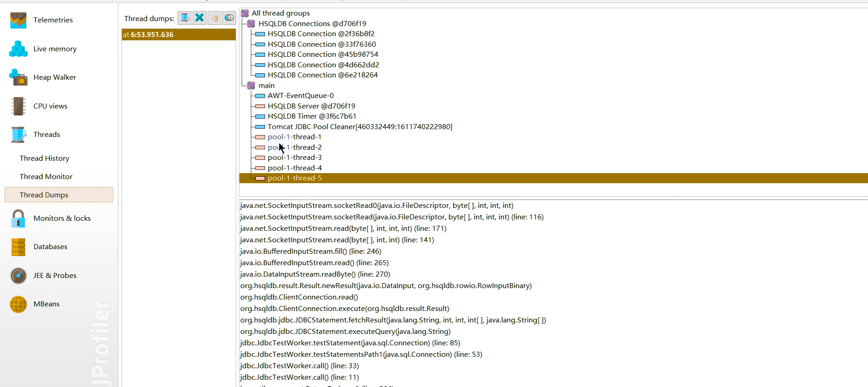This screenshot has width=868, height=387.
Task: Go to CPU views section
Action: pyautogui.click(x=50, y=106)
